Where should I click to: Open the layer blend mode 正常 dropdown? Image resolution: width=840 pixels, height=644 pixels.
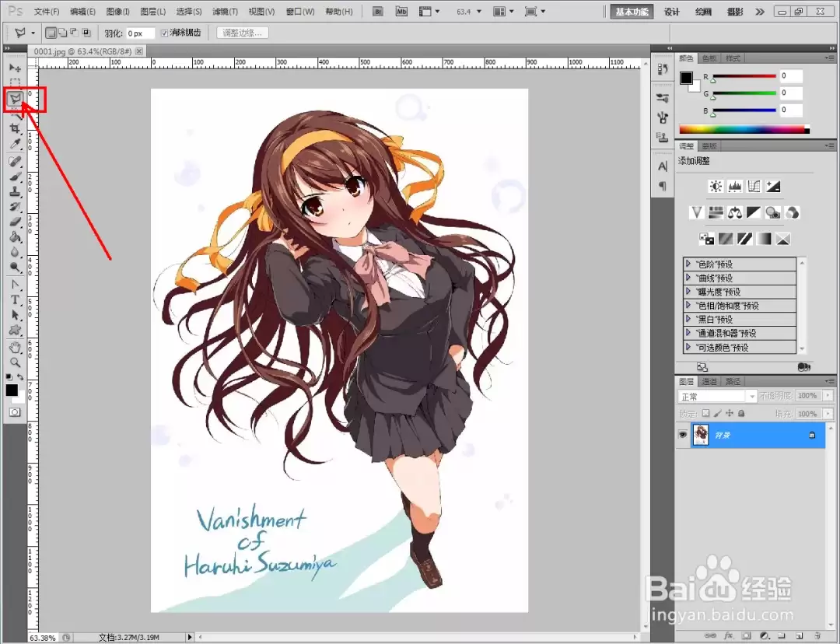click(x=717, y=397)
